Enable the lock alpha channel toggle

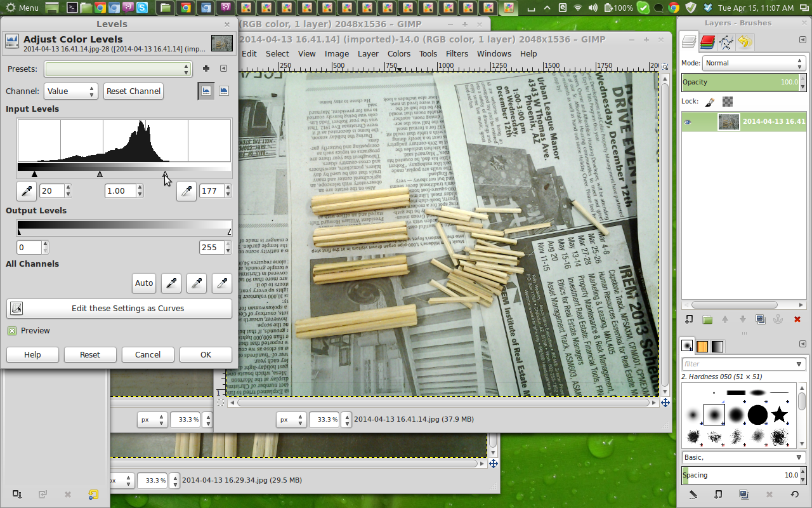pos(727,101)
